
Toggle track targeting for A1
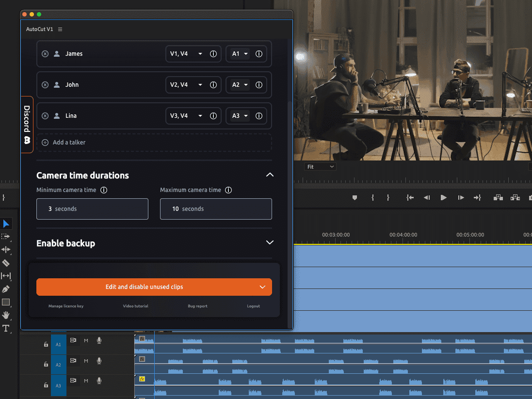[58, 345]
